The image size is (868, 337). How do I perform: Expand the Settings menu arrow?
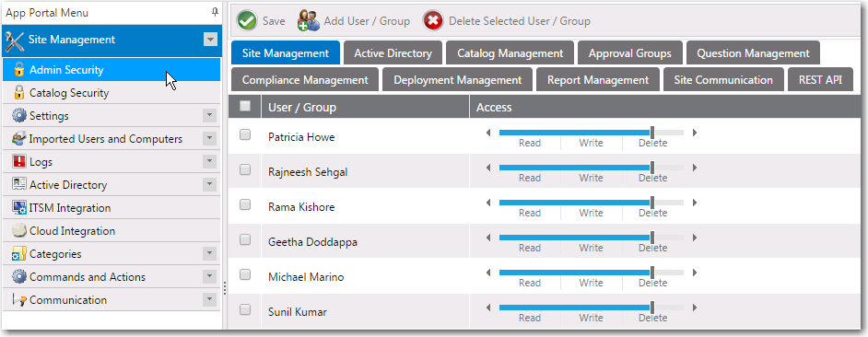click(x=209, y=116)
